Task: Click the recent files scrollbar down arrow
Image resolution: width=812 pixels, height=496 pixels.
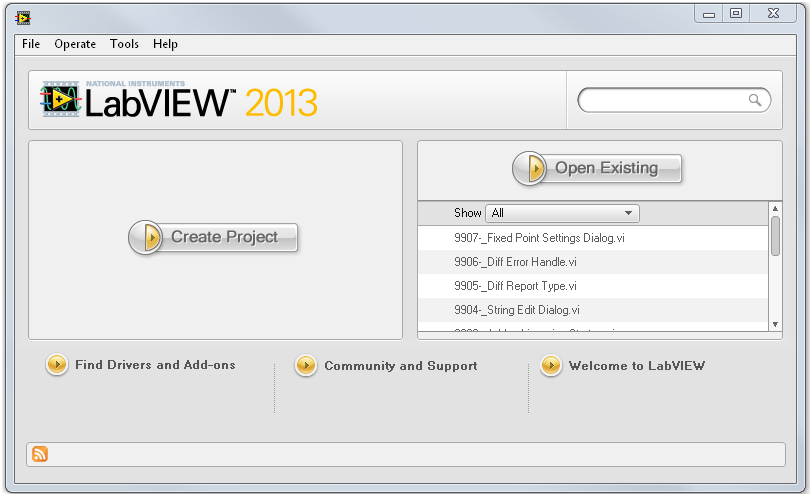Action: pos(775,324)
